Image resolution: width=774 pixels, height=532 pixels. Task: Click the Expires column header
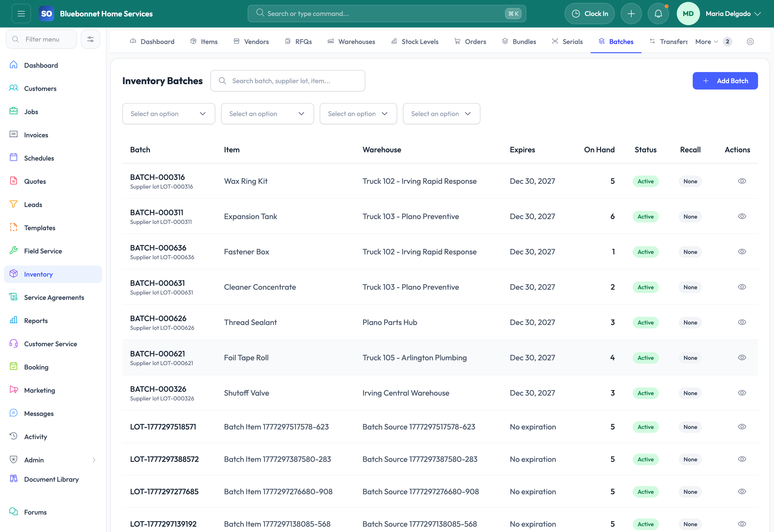[522, 150]
